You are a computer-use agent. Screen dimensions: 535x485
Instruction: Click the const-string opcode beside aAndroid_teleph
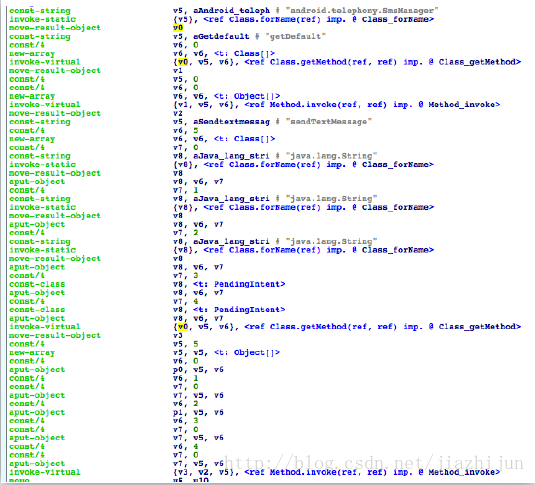coord(40,11)
